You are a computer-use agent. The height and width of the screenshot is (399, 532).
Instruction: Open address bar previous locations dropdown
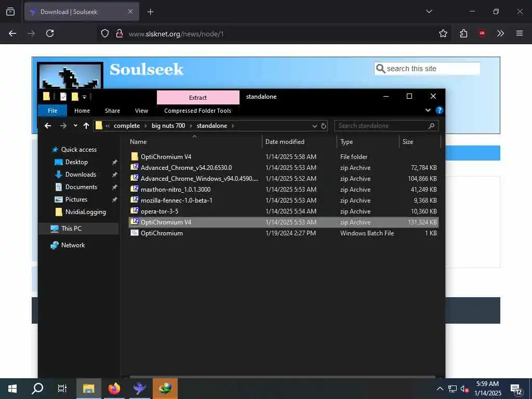(x=314, y=126)
